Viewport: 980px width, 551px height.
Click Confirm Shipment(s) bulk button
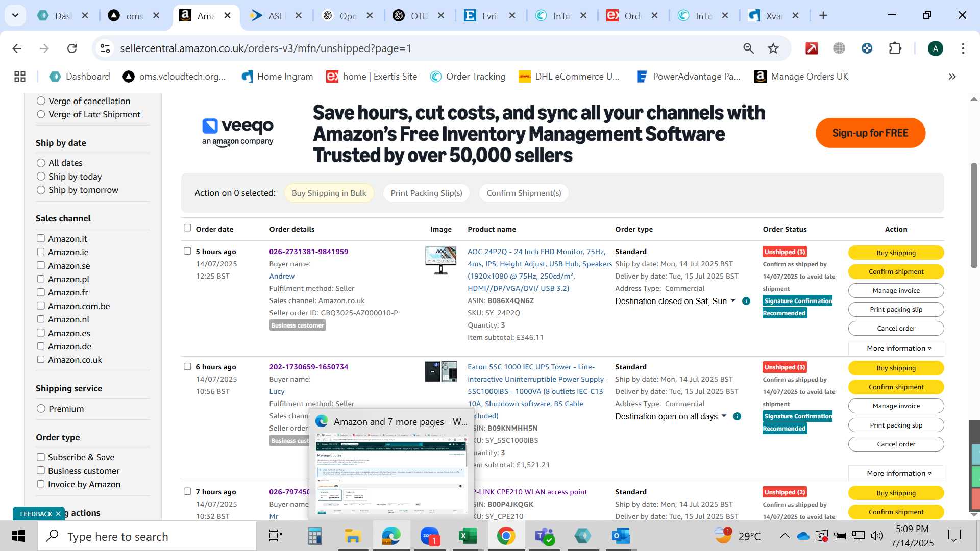(524, 193)
